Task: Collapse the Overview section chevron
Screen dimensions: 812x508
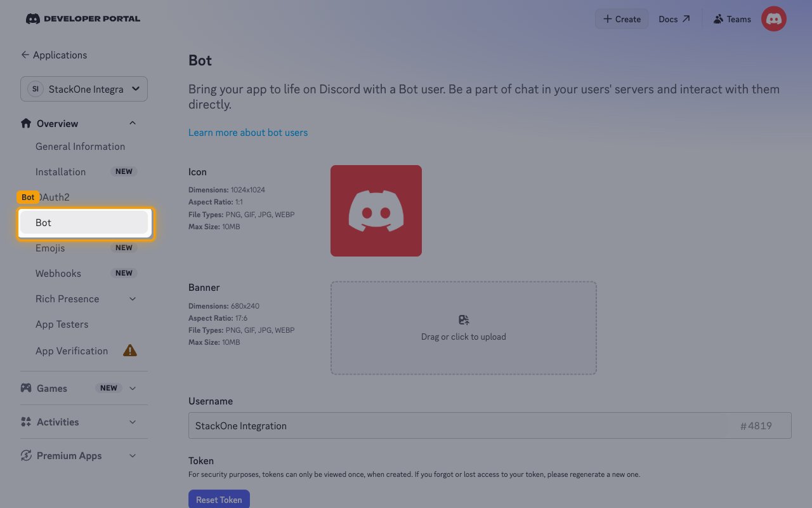Action: point(133,123)
